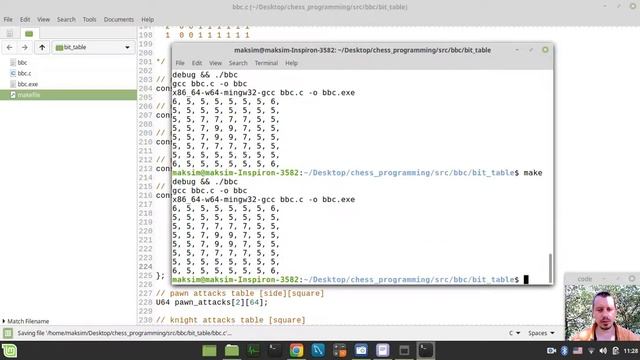
Task: Click the knight attacks table comment line
Action: (231, 320)
